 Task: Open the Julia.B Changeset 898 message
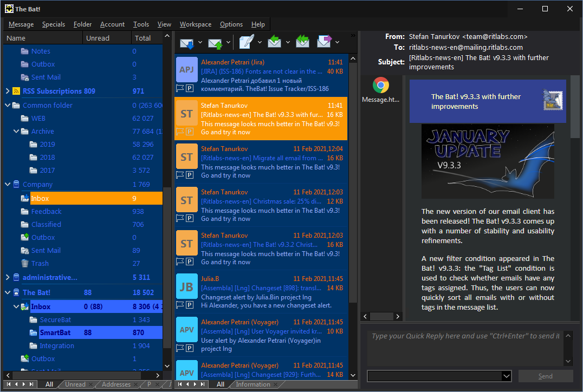pyautogui.click(x=261, y=292)
